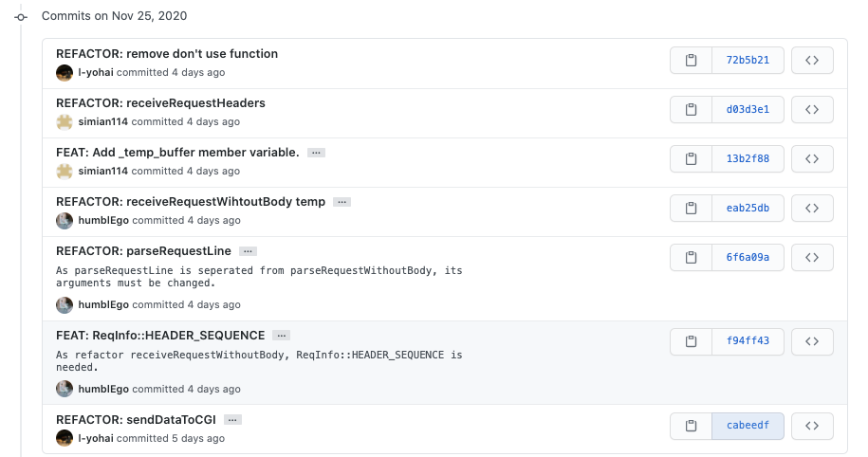Copy full SHA for commit 72b5b21
The height and width of the screenshot is (457, 868).
click(691, 61)
